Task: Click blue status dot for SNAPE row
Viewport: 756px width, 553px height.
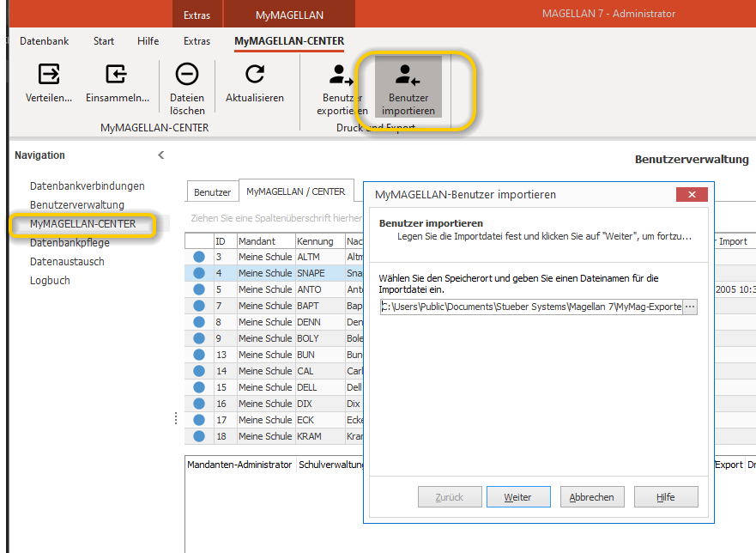Action: (x=199, y=273)
